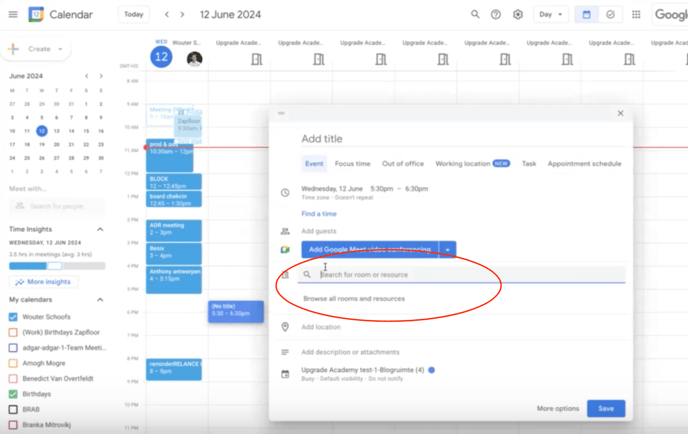Click the Today button
The width and height of the screenshot is (688, 434).
click(x=134, y=14)
